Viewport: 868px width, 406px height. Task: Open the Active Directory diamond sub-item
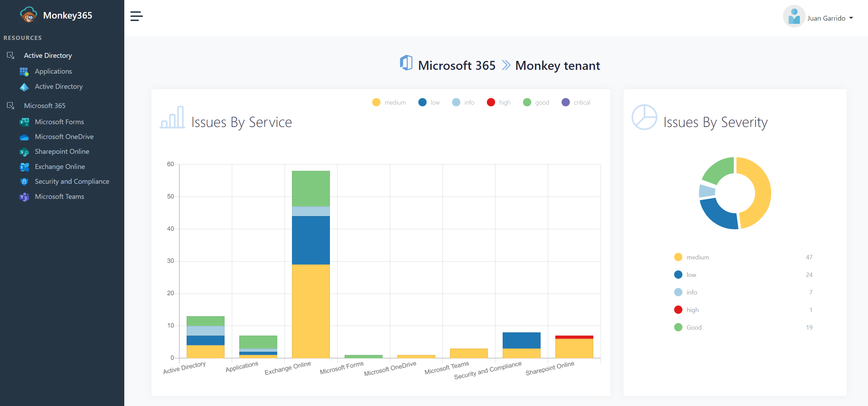coord(59,86)
